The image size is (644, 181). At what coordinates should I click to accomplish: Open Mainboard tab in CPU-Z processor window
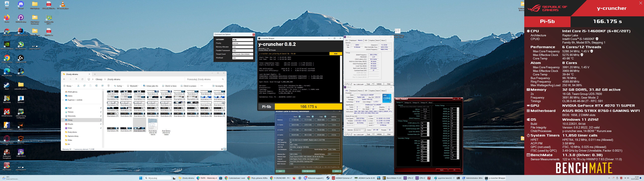click(x=353, y=91)
